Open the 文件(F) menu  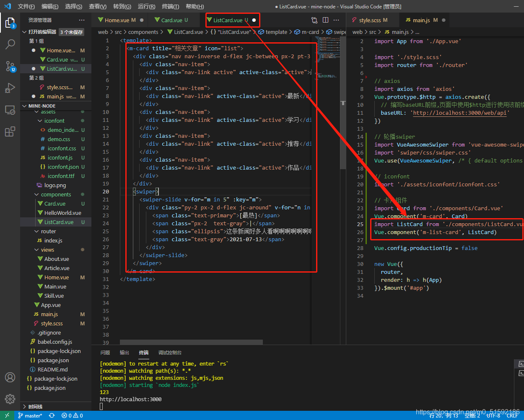click(x=26, y=6)
